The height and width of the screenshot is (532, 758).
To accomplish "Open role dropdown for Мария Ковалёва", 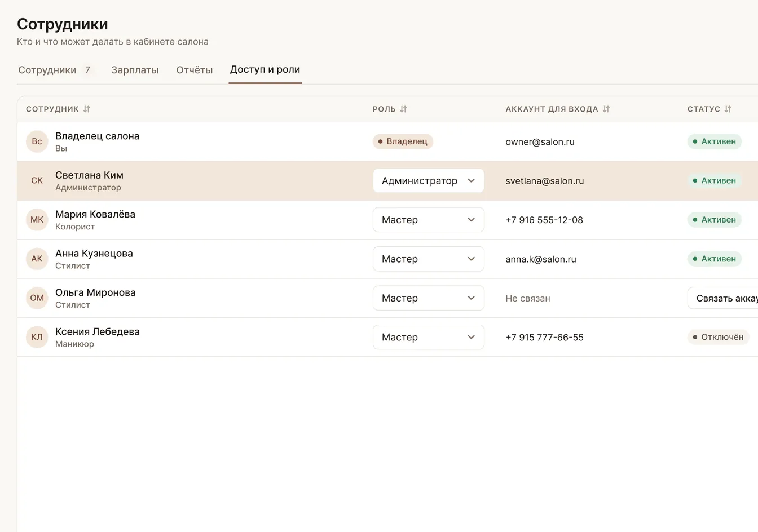I will [429, 220].
